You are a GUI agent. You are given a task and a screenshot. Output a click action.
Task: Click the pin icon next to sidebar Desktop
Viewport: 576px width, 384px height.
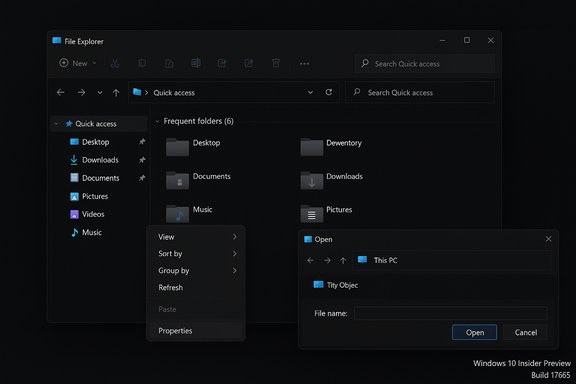click(142, 141)
